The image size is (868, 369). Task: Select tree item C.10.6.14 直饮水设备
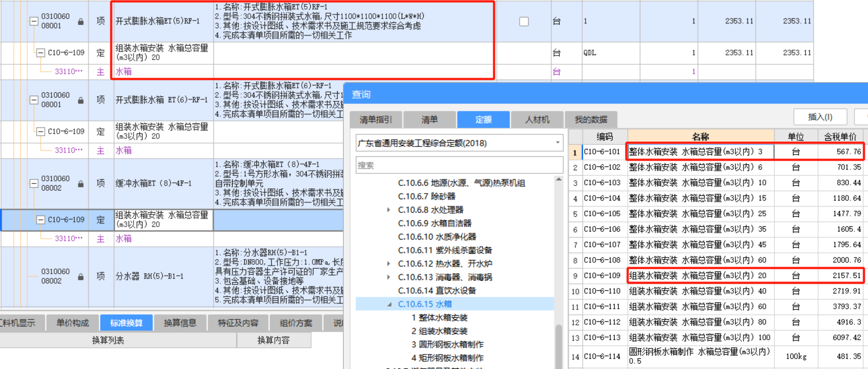(437, 290)
